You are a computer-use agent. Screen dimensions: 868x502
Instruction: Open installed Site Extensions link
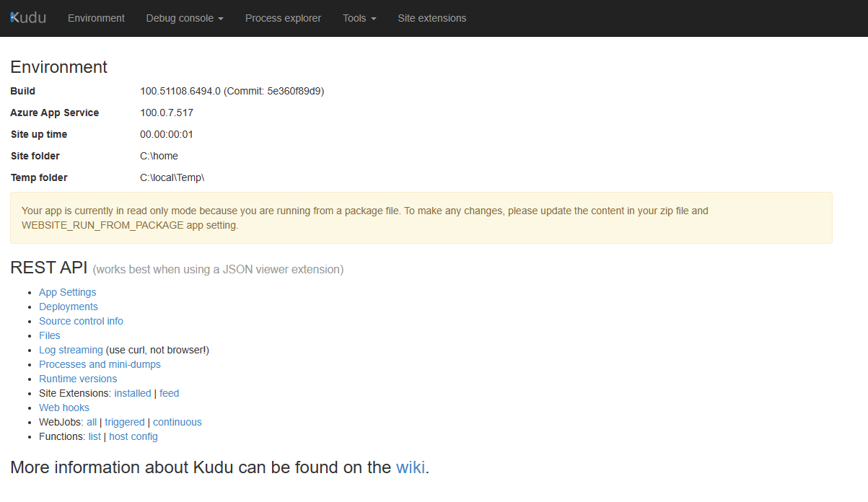pyautogui.click(x=133, y=393)
